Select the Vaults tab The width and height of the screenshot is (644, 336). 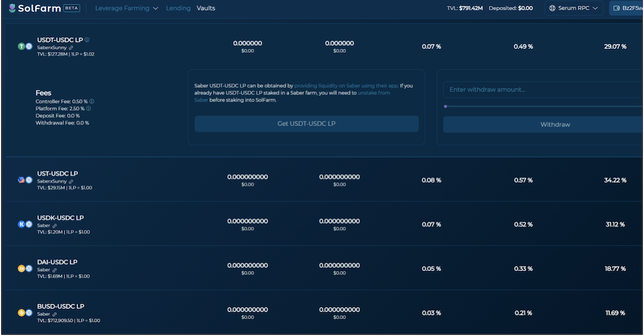206,8
